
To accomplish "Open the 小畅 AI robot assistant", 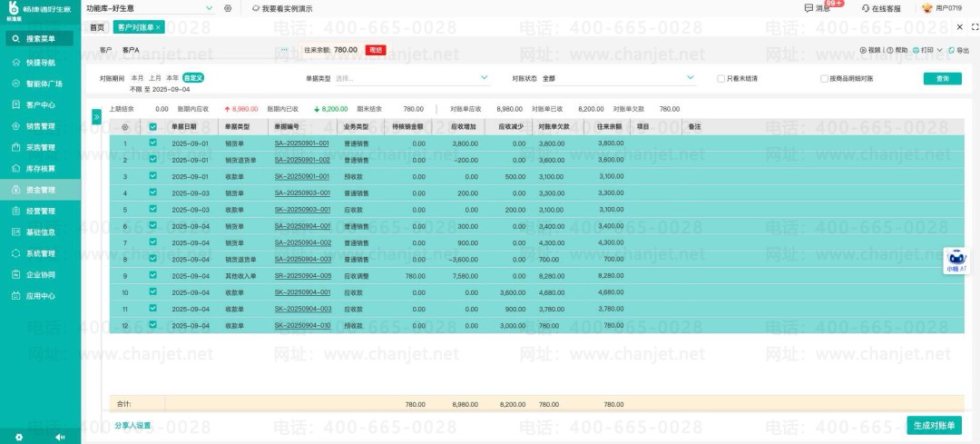I will click(x=956, y=261).
